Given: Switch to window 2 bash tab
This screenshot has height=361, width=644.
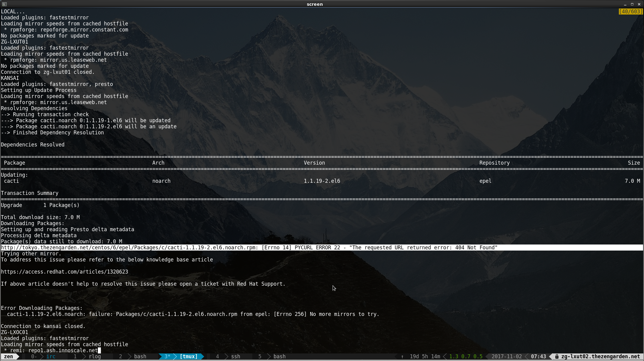Looking at the screenshot, I should pos(140,356).
